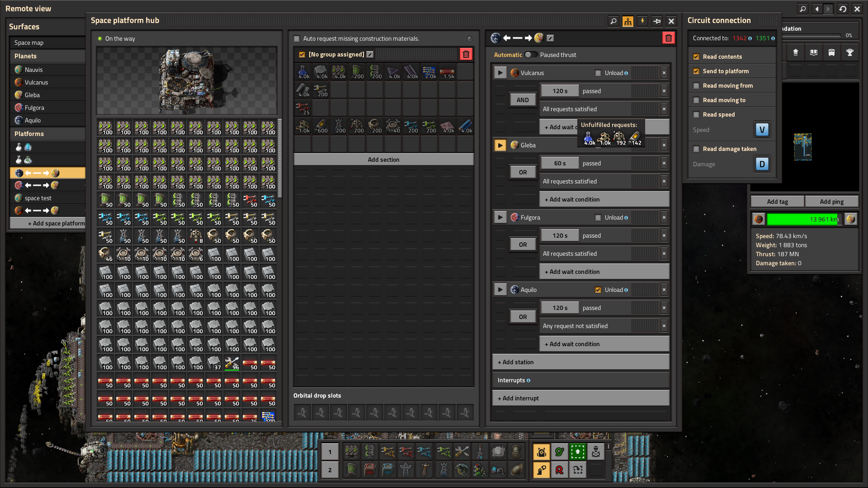Viewport: 868px width, 488px height.
Task: Uncheck Send to platform checkbox
Action: pos(697,71)
